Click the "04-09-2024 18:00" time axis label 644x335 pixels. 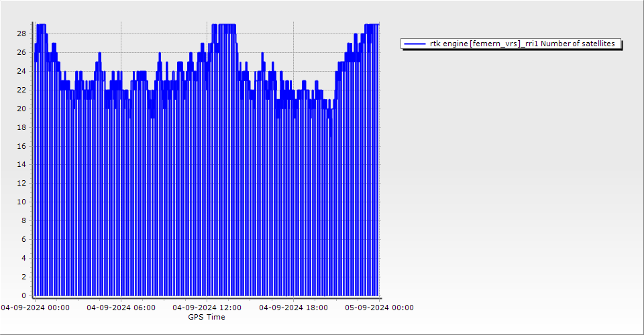click(293, 308)
